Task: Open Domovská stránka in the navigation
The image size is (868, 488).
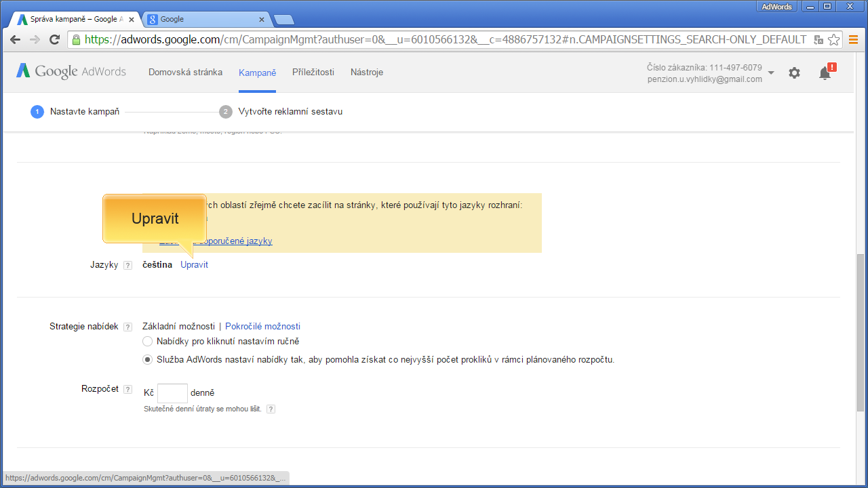Action: pos(185,72)
